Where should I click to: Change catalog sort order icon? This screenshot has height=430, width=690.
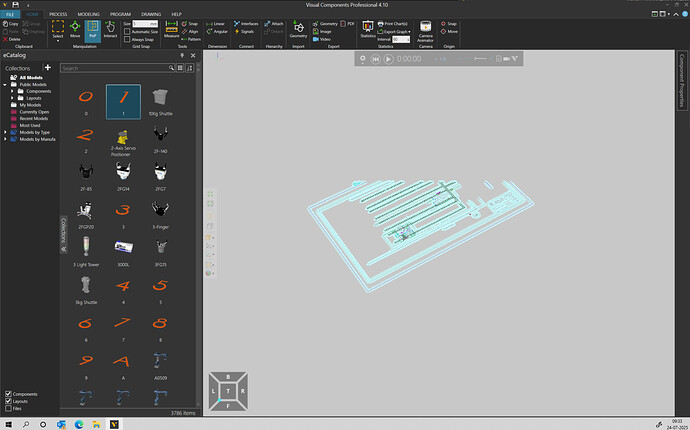tap(190, 68)
